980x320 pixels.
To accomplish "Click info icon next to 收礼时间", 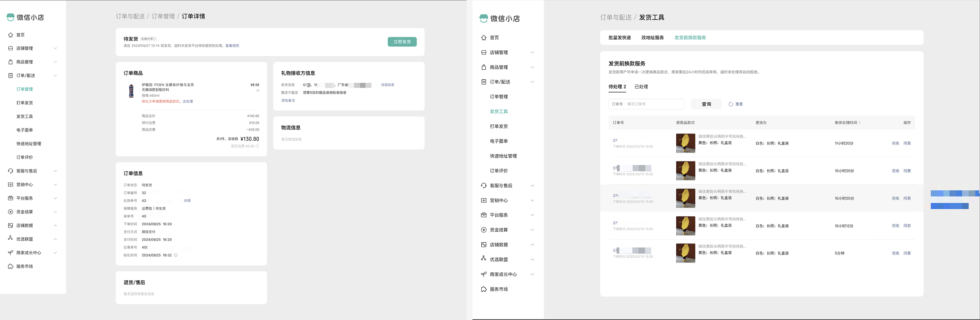I will pos(176,255).
